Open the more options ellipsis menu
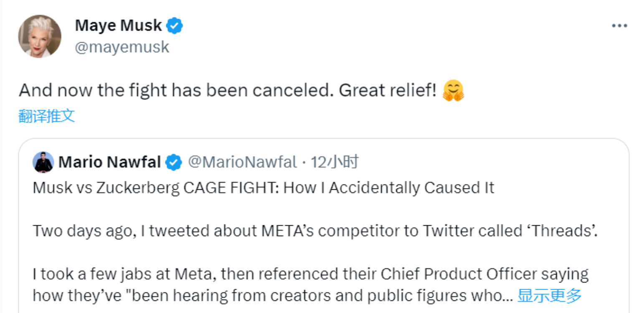This screenshot has width=644, height=313. pos(619,26)
